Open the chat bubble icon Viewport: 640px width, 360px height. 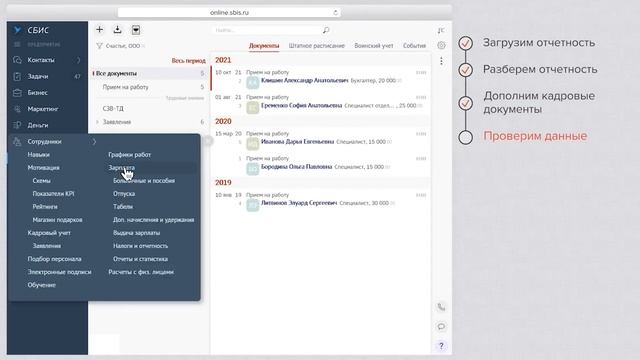pyautogui.click(x=441, y=326)
